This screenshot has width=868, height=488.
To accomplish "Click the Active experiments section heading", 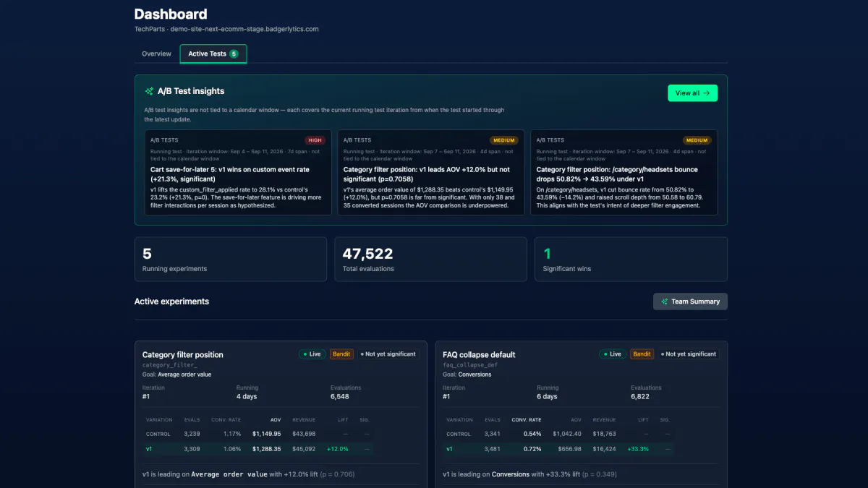I will pos(171,301).
